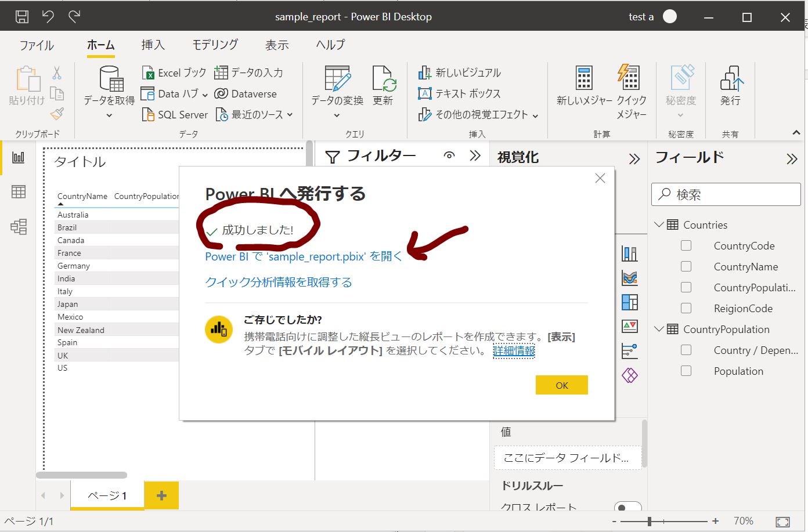Click SQL Server button
This screenshot has width=808, height=532.
tap(175, 114)
